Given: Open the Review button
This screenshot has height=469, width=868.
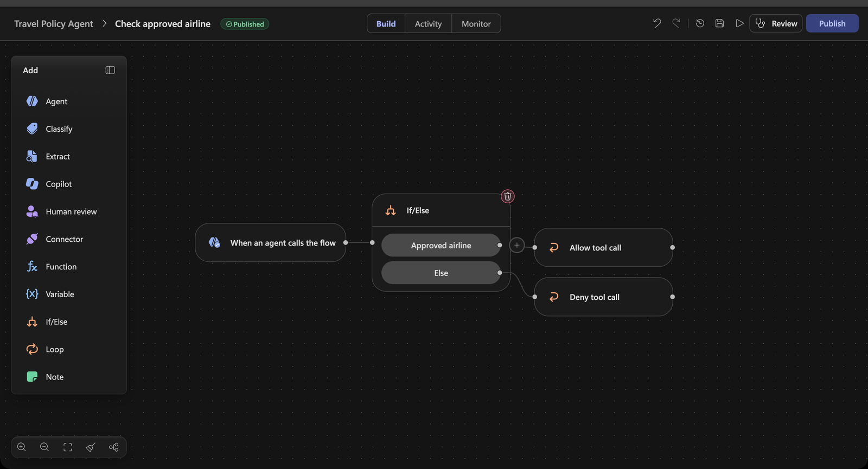Looking at the screenshot, I should pos(776,23).
